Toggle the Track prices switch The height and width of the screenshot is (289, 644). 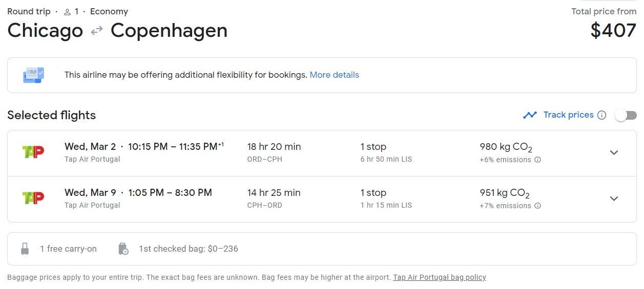(626, 115)
